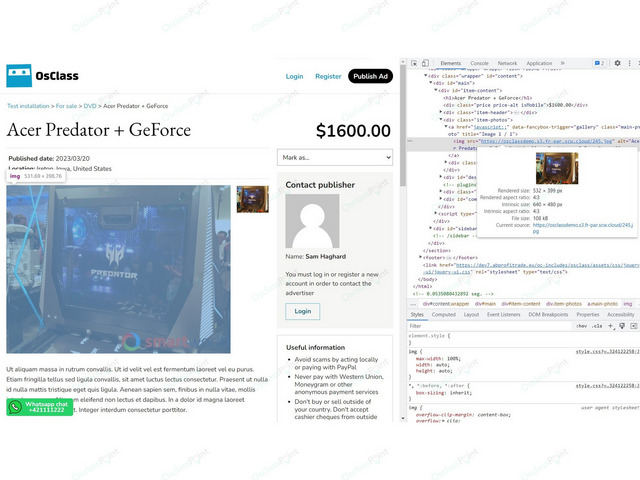Viewport: 640px width, 480px height.
Task: Collapse the div id main node
Action: click(x=431, y=83)
